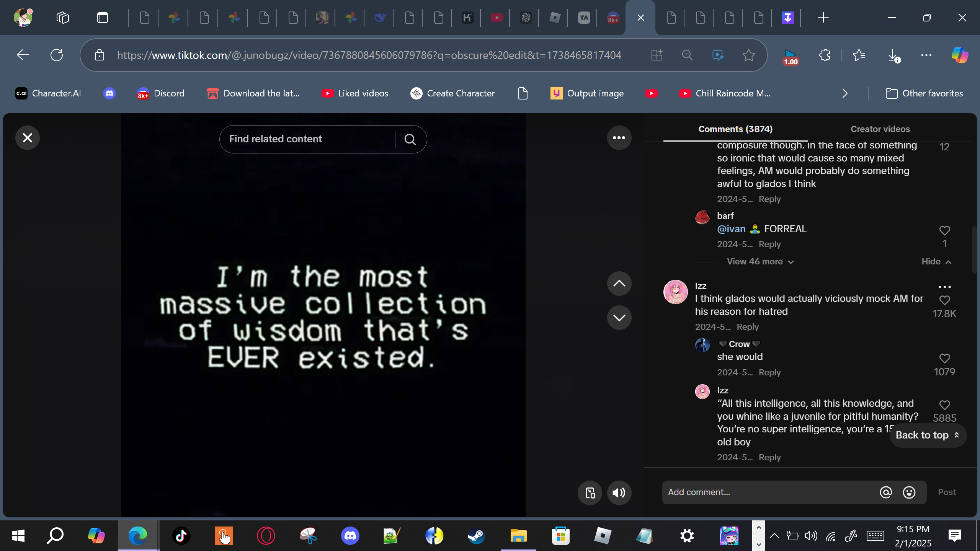Viewport: 980px width, 551px height.
Task: Open the TikTok app from the taskbar
Action: click(181, 536)
